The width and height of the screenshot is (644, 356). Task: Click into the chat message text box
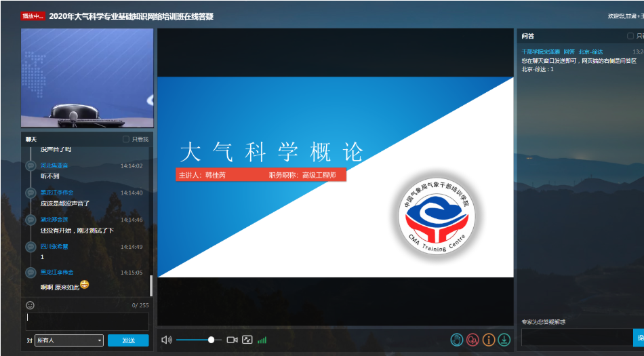click(87, 321)
